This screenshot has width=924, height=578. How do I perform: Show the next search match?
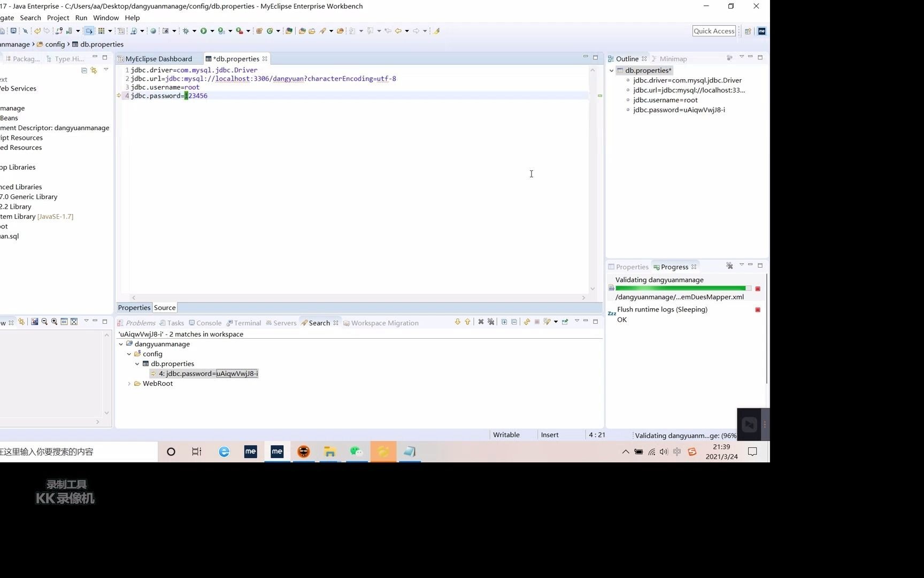(458, 322)
